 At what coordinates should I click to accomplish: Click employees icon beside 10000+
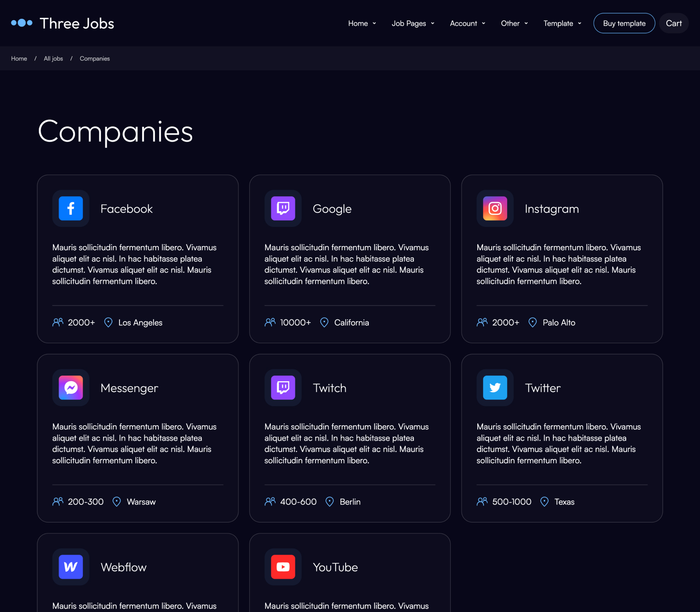coord(270,322)
